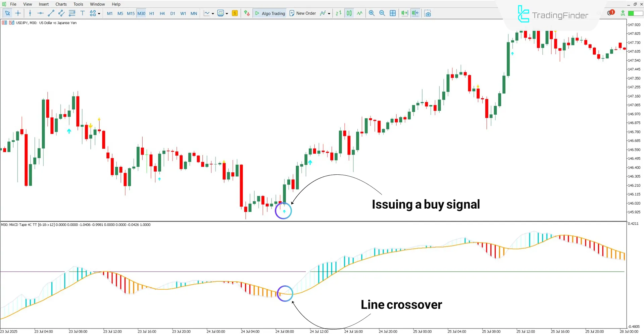The image size is (644, 334).
Task: Click the circled buy signal arrow on chart
Action: (284, 211)
